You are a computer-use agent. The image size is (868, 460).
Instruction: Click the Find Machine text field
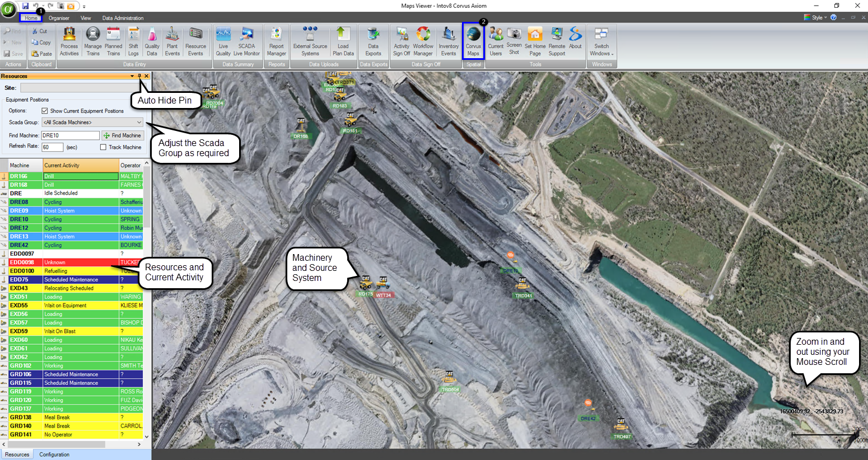[70, 135]
